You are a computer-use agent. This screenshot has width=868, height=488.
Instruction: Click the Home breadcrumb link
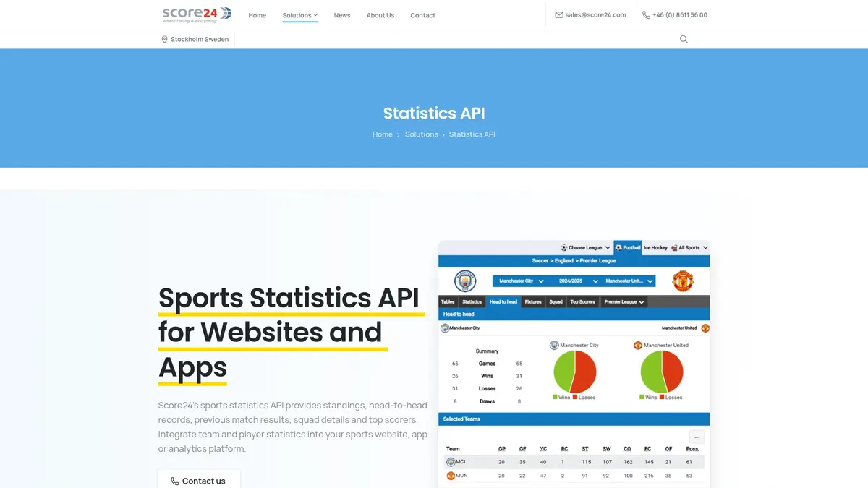click(x=383, y=134)
